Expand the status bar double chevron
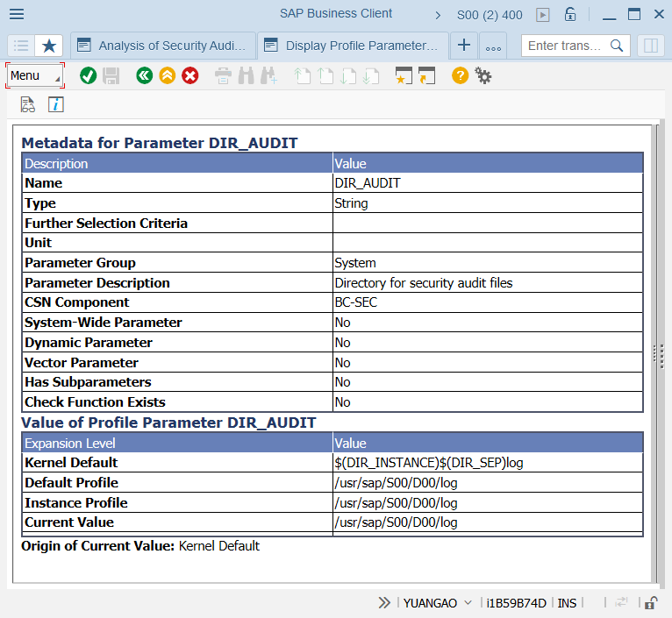The height and width of the screenshot is (618, 672). pyautogui.click(x=384, y=603)
